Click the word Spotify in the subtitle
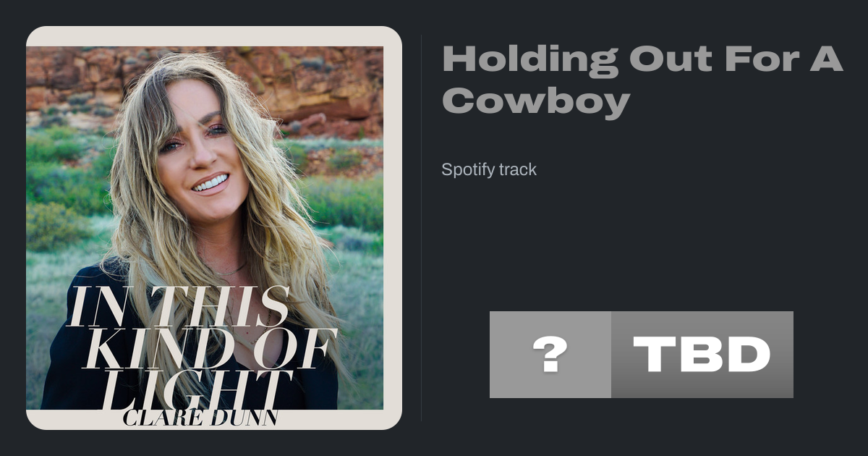 [465, 170]
